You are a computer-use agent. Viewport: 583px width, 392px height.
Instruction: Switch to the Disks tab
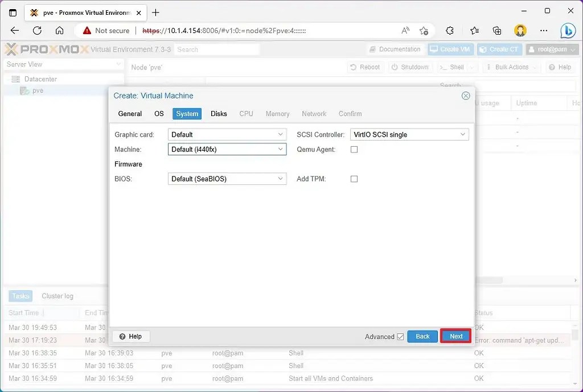pos(219,113)
